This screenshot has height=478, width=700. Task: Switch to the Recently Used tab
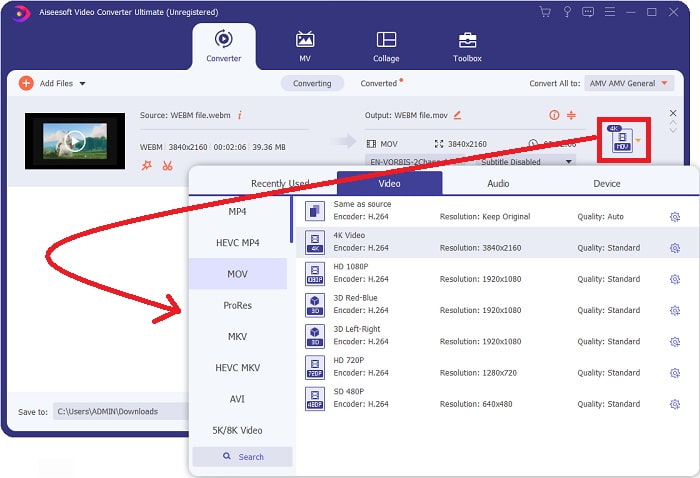(280, 183)
